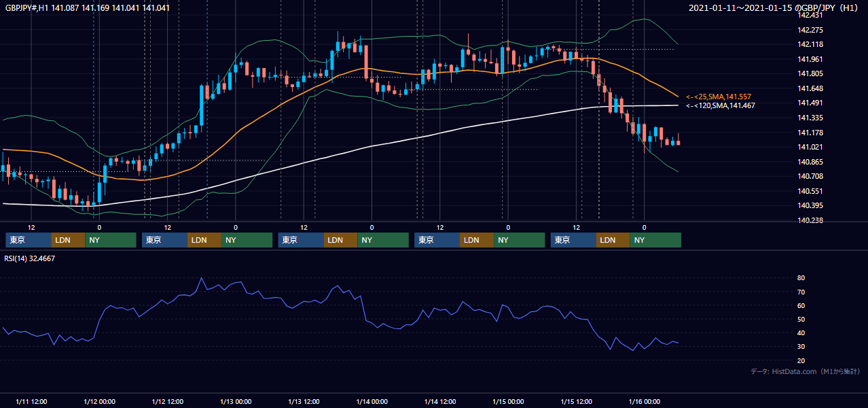868x408 pixels.
Task: Click the 1/13 00:00 time axis label
Action: pyautogui.click(x=236, y=402)
